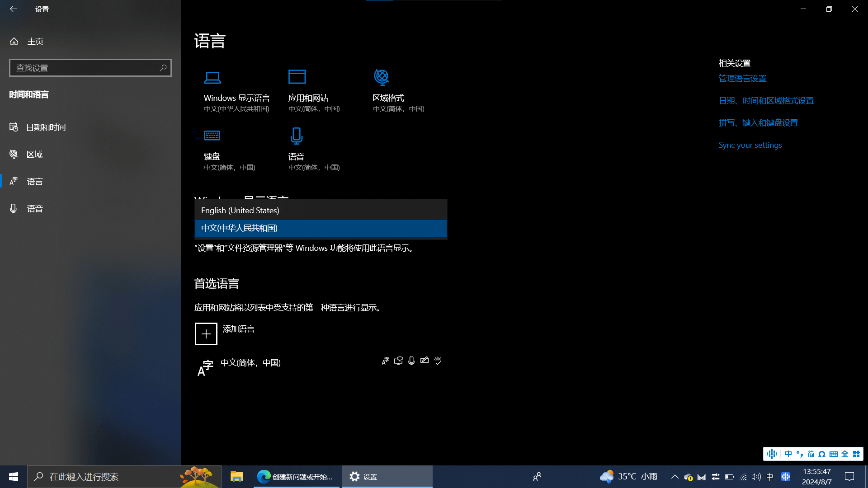Open 应用和网站 language settings icon
Viewport: 868px width, 488px height.
[297, 77]
